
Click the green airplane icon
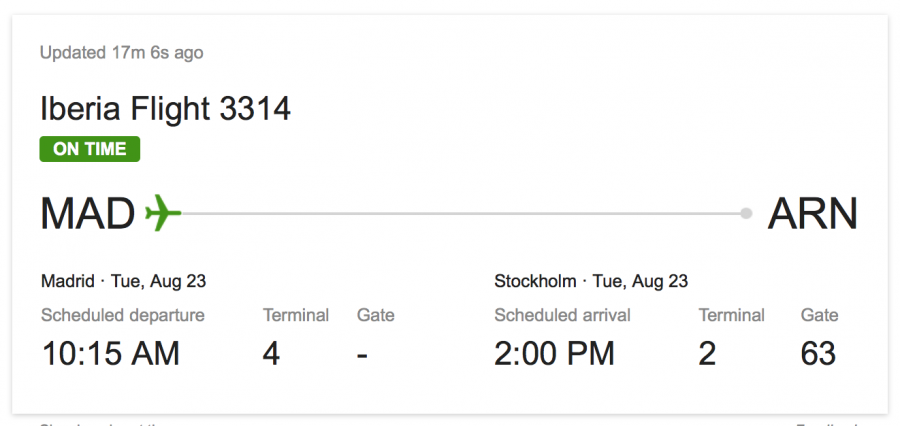(x=163, y=213)
